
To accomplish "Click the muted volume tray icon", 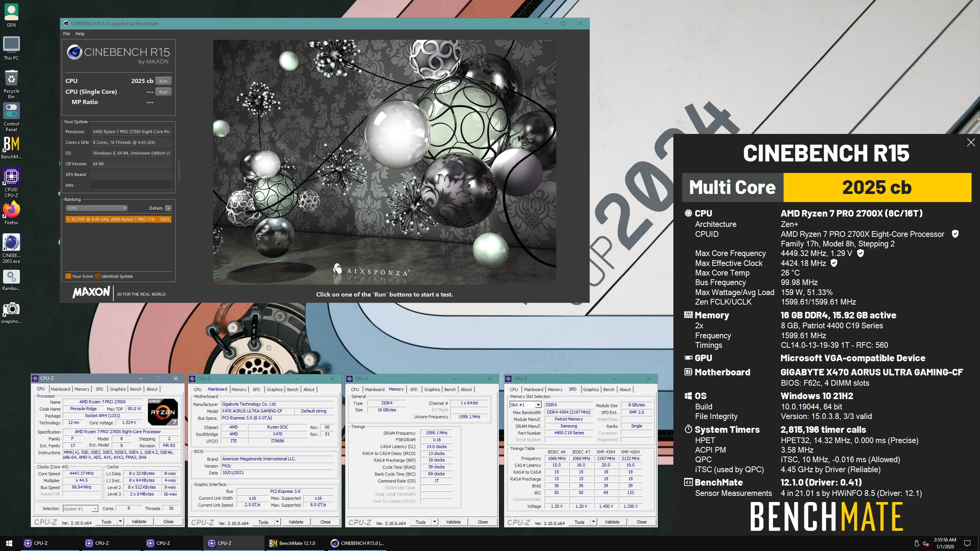I will click(926, 543).
